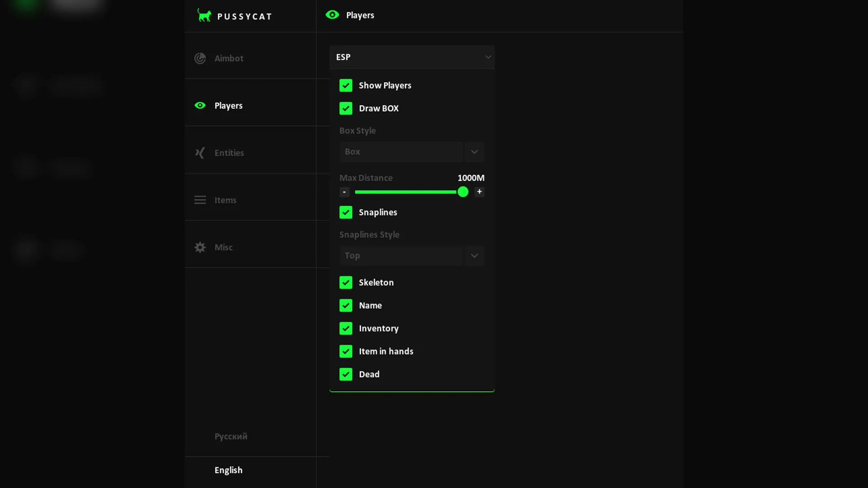Collapse the ESP section chevron
Screen dimensions: 868x488
[x=488, y=57]
